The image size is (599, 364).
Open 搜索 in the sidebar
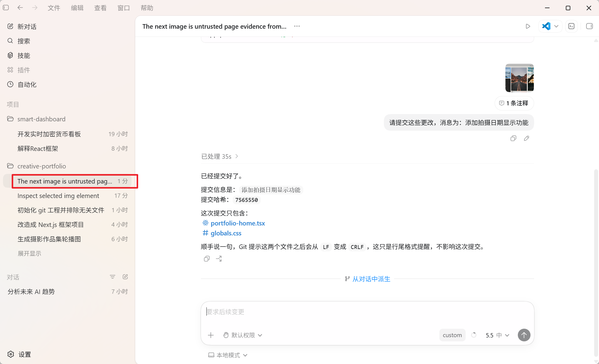(19, 41)
